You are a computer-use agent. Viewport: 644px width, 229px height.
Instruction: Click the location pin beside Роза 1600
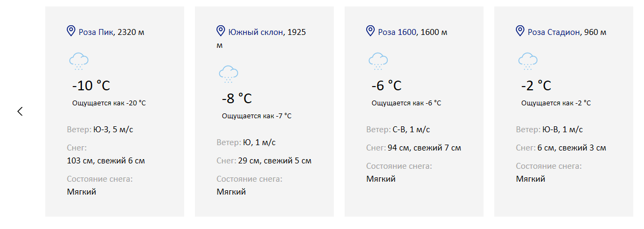point(370,31)
